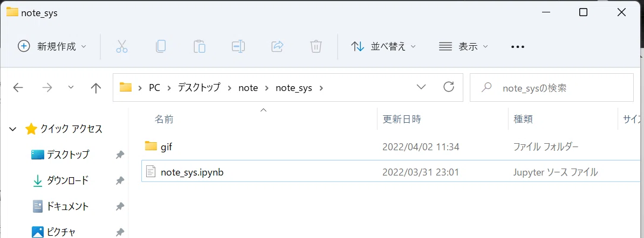This screenshot has width=644, height=238.
Task: Click the pin icon beside デスクトップ
Action: tap(120, 155)
